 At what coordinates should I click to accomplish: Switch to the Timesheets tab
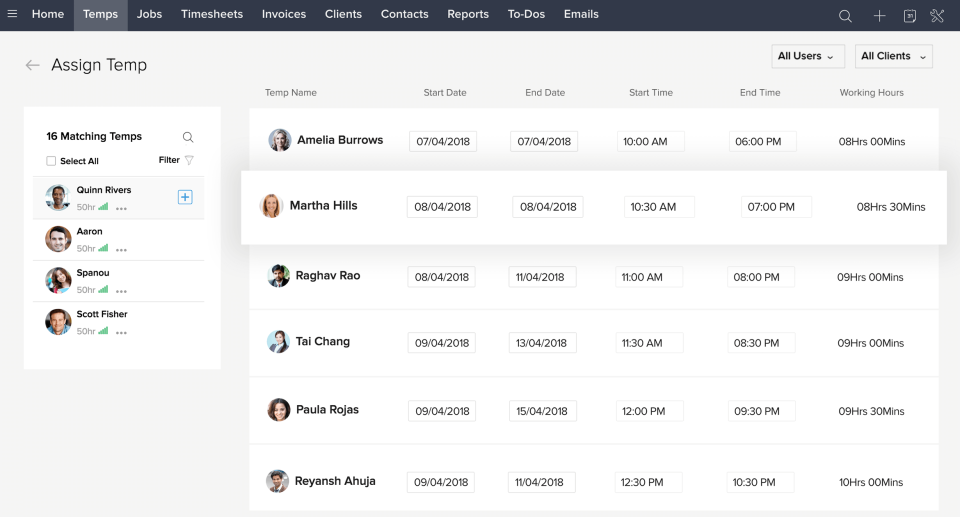[212, 14]
